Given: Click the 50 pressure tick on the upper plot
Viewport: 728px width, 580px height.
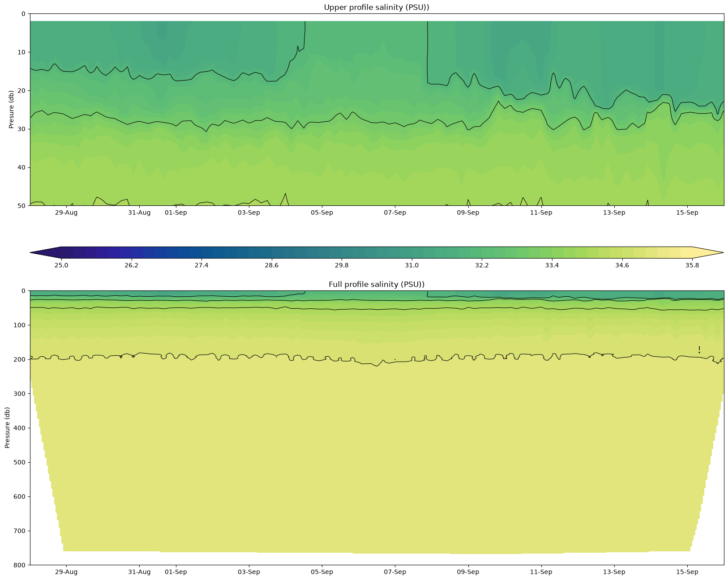Looking at the screenshot, I should tap(22, 206).
